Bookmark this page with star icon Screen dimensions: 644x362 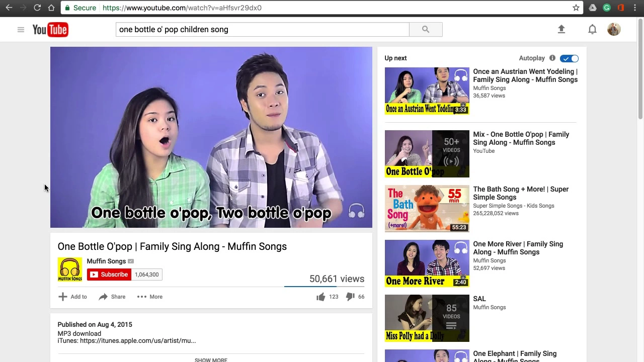pyautogui.click(x=576, y=8)
